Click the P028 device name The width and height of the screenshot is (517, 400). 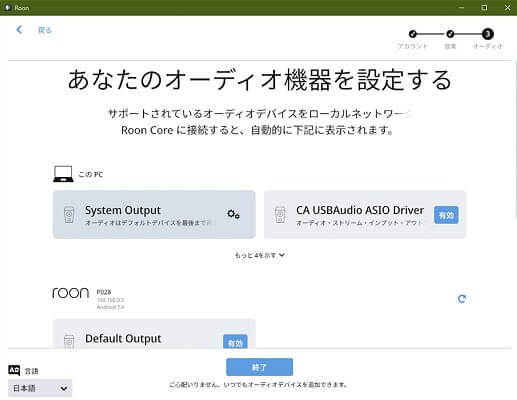point(104,292)
